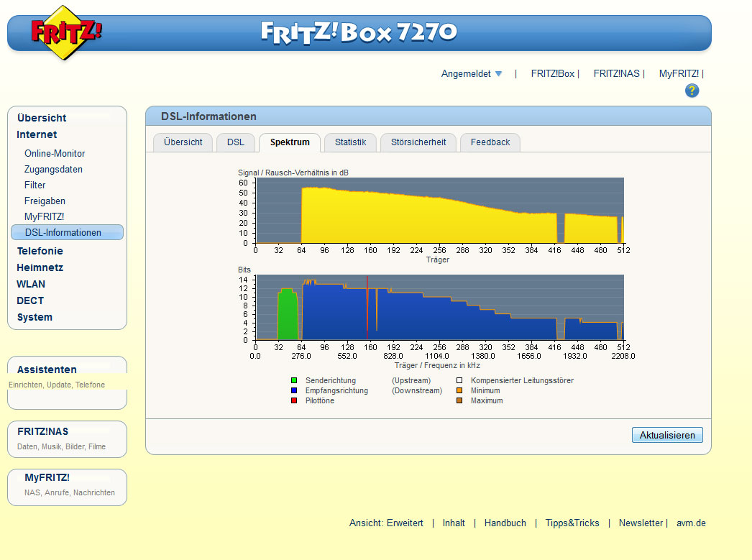The width and height of the screenshot is (752, 560).
Task: Open Zugangsdaten in sidebar
Action: [53, 169]
